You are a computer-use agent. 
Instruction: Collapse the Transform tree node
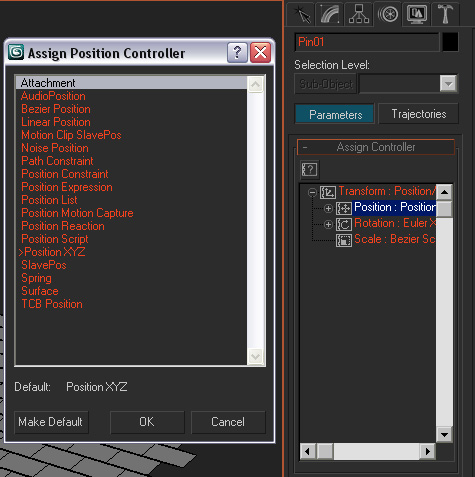[x=312, y=192]
